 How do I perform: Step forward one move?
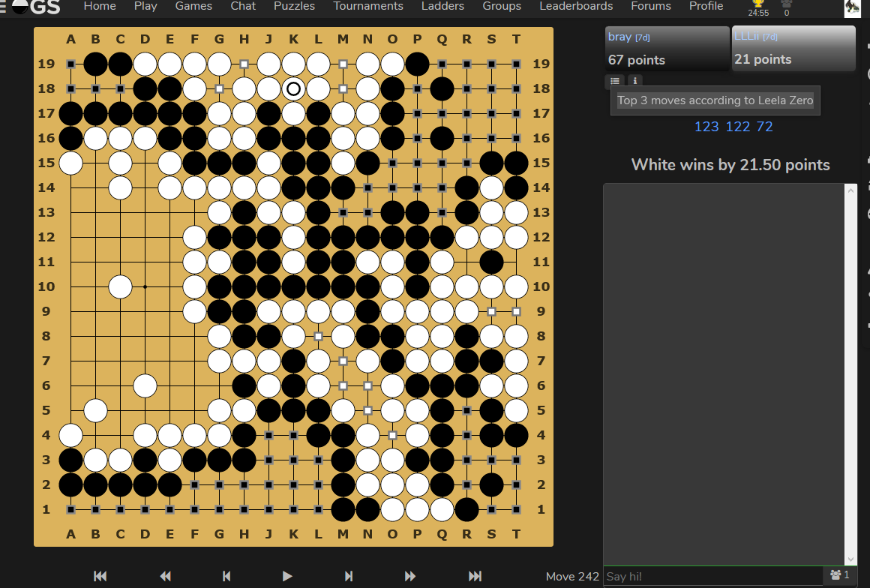348,576
